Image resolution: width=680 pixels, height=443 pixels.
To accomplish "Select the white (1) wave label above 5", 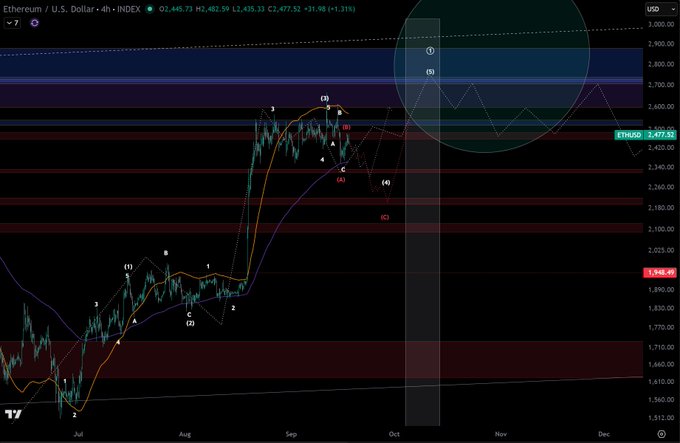I will tap(128, 267).
